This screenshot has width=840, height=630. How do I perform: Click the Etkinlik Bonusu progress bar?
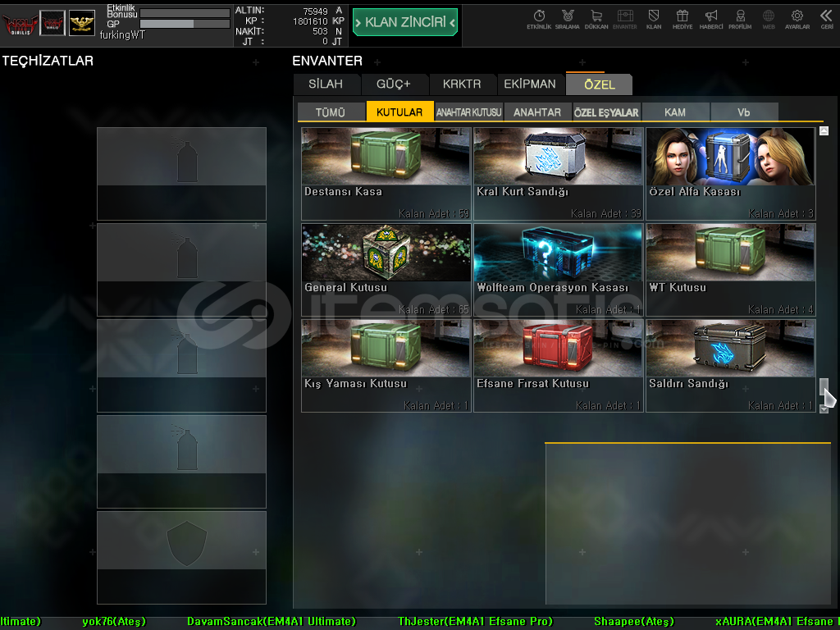[x=185, y=12]
